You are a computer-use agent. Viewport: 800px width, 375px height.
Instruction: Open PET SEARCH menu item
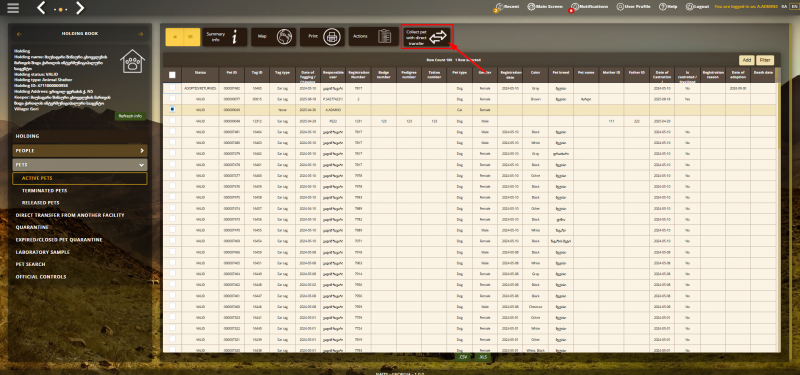[x=30, y=264]
